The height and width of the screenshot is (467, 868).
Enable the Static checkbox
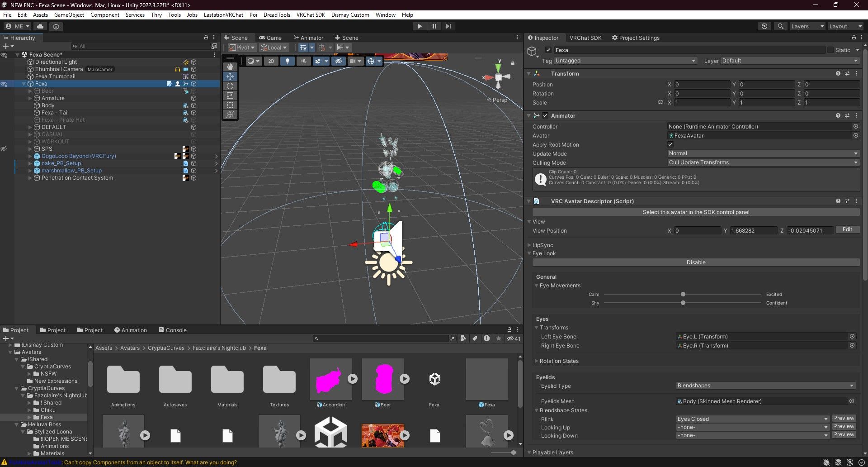pyautogui.click(x=830, y=50)
